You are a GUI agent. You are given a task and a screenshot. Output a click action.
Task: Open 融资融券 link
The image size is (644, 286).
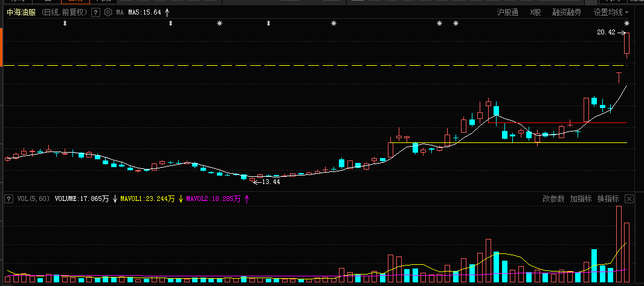567,12
